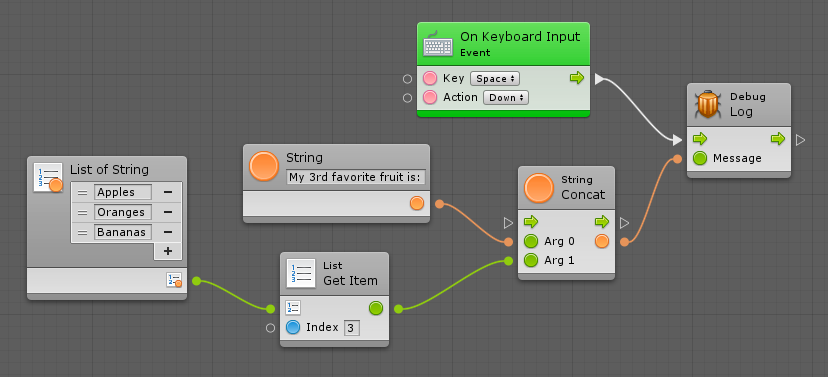This screenshot has width=828, height=377.
Task: Remove the Apples entry with minus button
Action: coord(168,192)
